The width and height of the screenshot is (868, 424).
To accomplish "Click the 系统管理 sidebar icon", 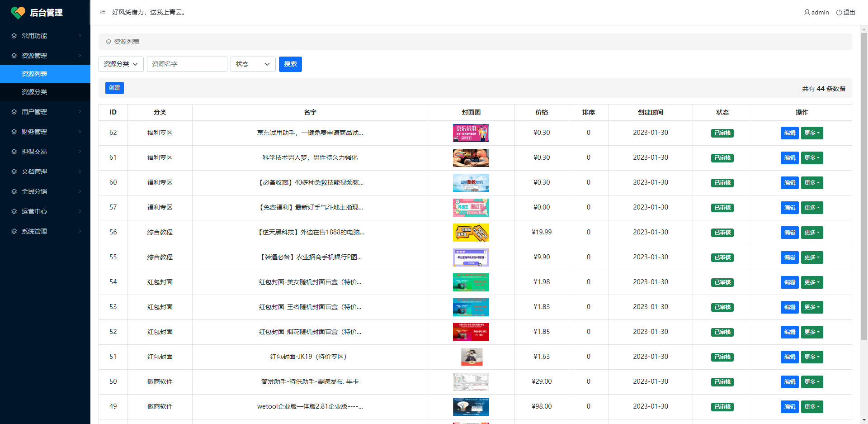I will click(x=14, y=231).
